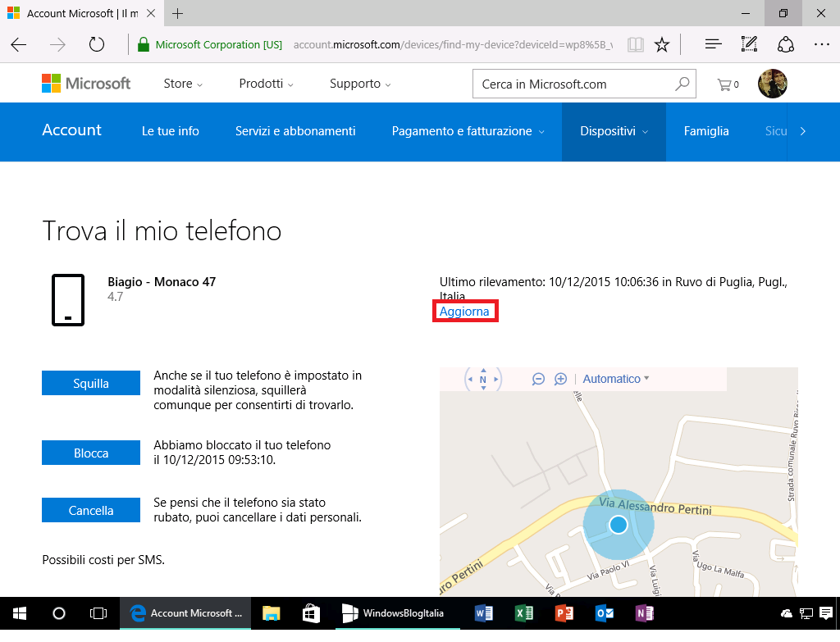The image size is (840, 642).
Task: Go to Le tue info tab
Action: pyautogui.click(x=171, y=131)
